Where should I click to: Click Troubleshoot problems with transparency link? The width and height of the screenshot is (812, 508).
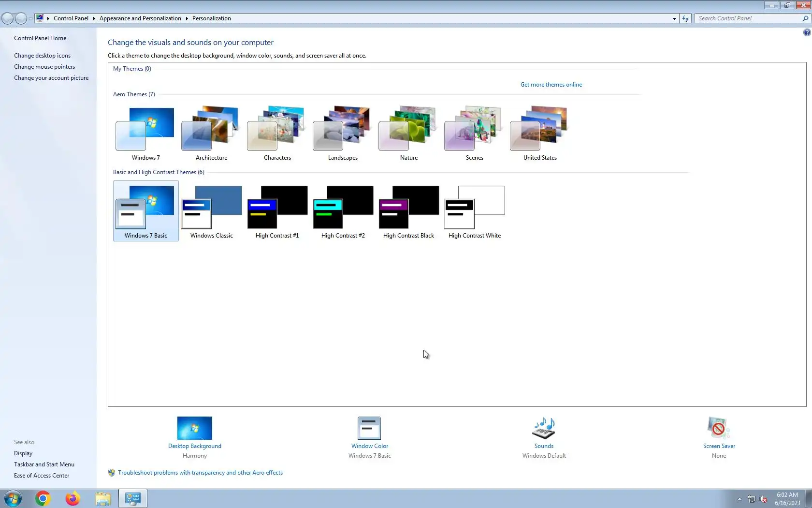[x=200, y=473]
